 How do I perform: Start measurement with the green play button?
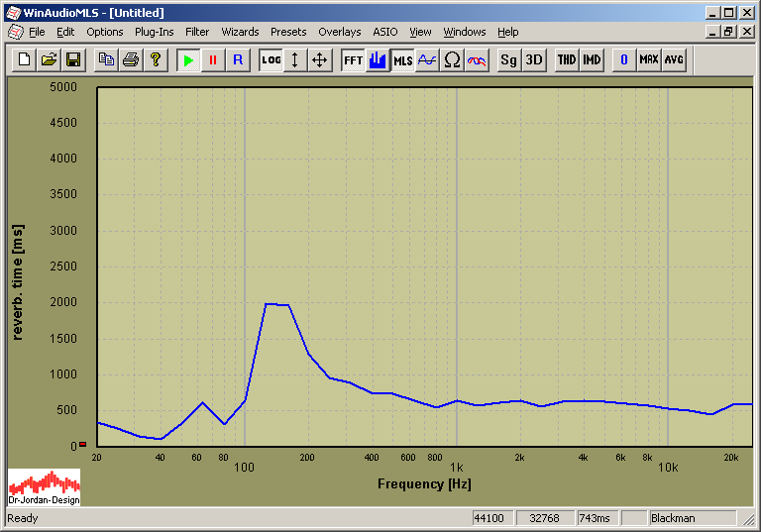[188, 60]
